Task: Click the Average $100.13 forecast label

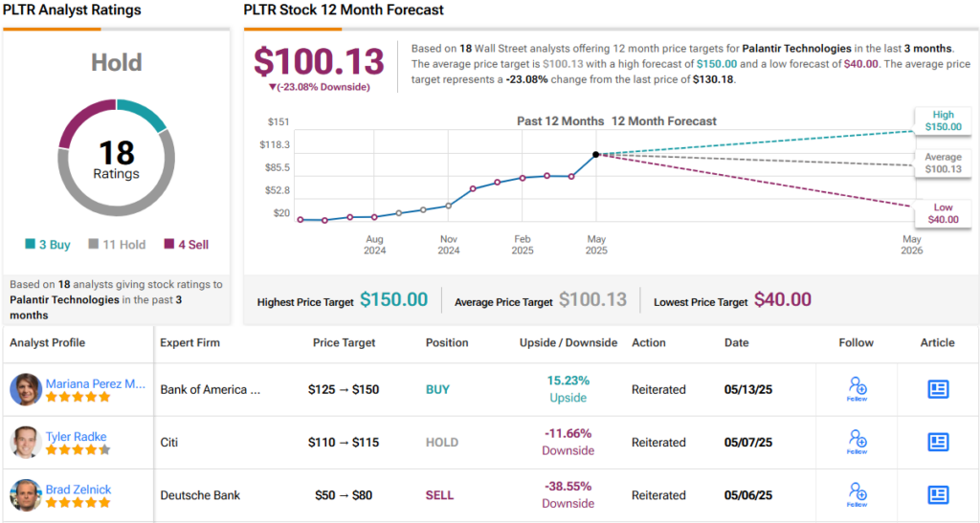Action: click(x=943, y=163)
